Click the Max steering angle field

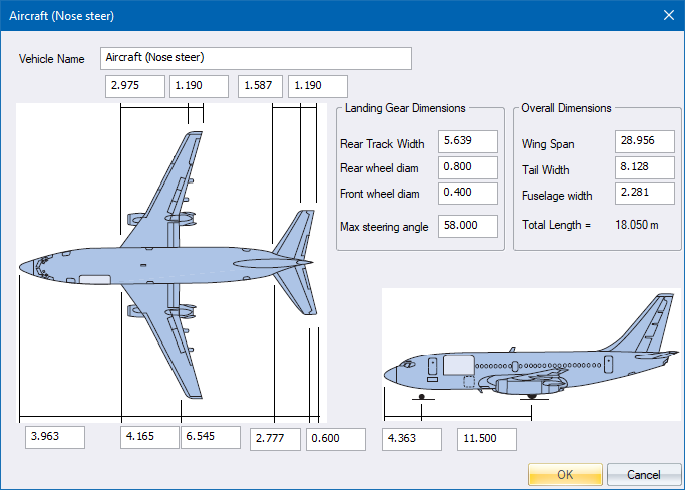[467, 226]
